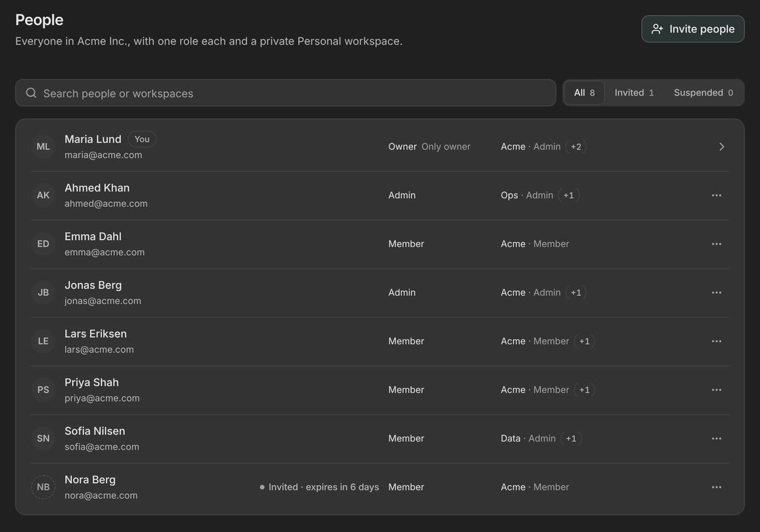Click the name Priya Shah
This screenshot has height=532, width=760.
pos(92,382)
